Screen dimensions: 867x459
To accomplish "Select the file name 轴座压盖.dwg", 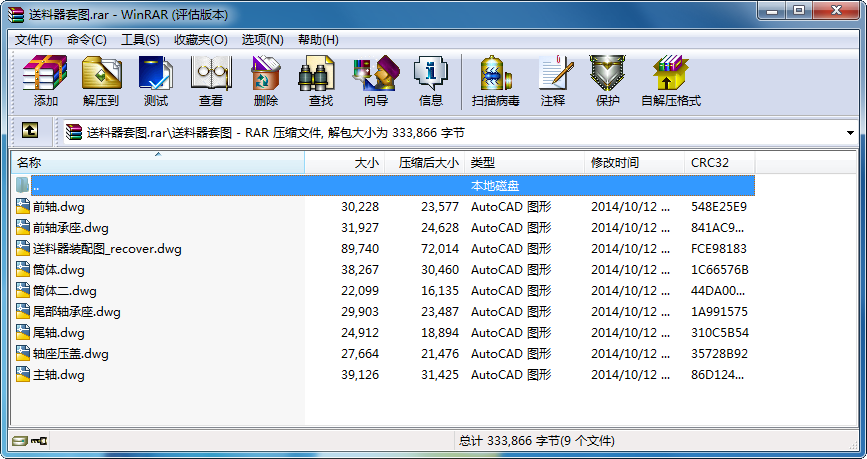I will [x=70, y=354].
